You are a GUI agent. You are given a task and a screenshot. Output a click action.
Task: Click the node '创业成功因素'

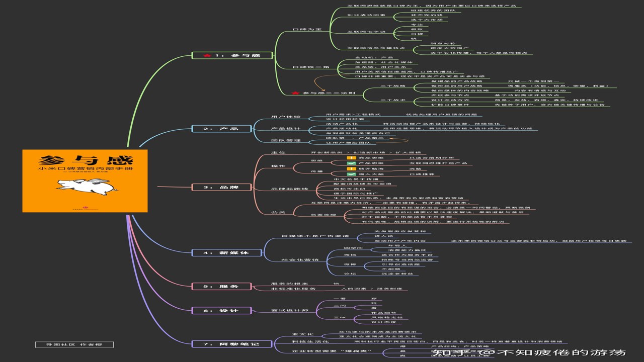[x=366, y=16]
